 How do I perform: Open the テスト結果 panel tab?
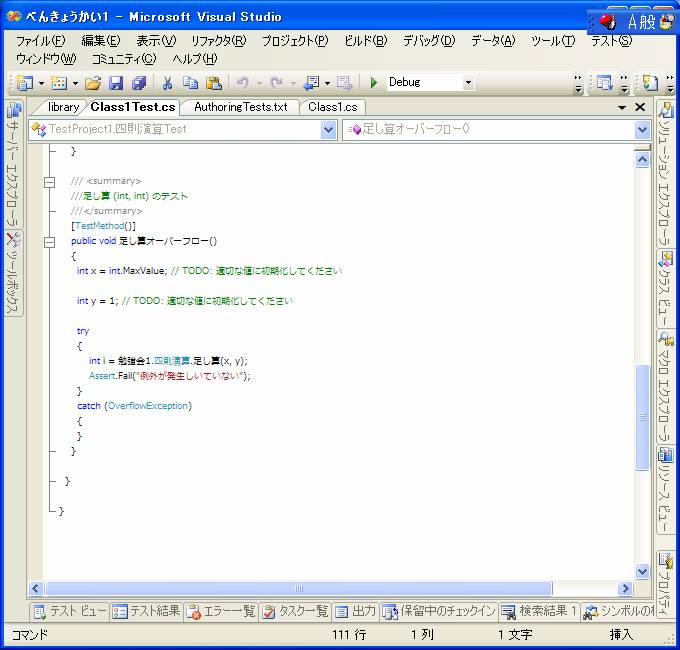(147, 611)
